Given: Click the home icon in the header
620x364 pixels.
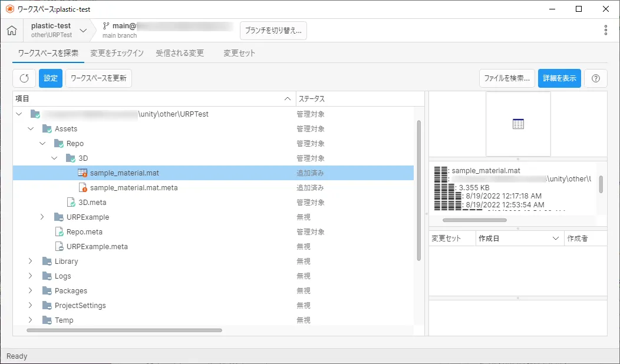Looking at the screenshot, I should point(12,31).
